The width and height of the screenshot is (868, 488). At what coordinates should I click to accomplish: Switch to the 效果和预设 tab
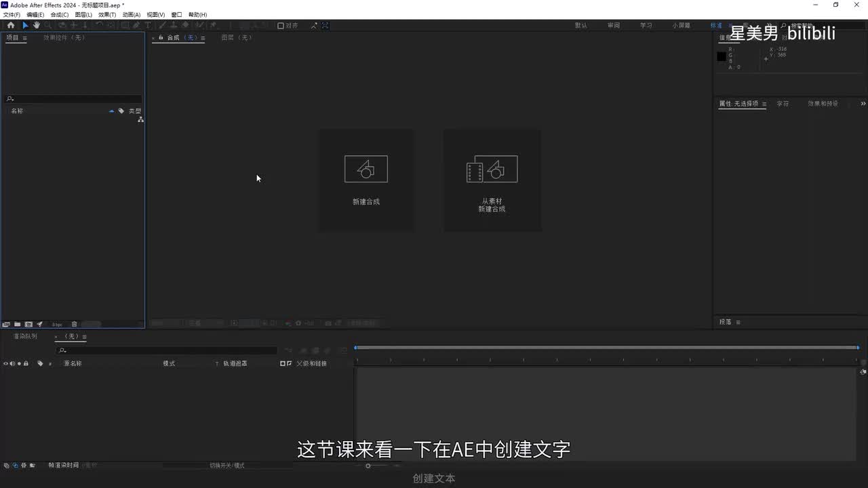pos(823,104)
